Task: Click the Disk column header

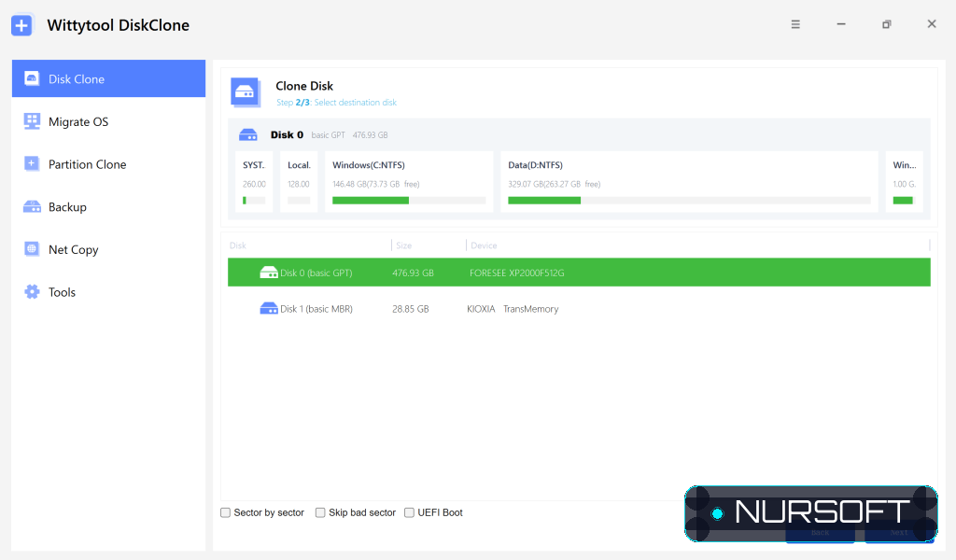Action: pos(238,245)
